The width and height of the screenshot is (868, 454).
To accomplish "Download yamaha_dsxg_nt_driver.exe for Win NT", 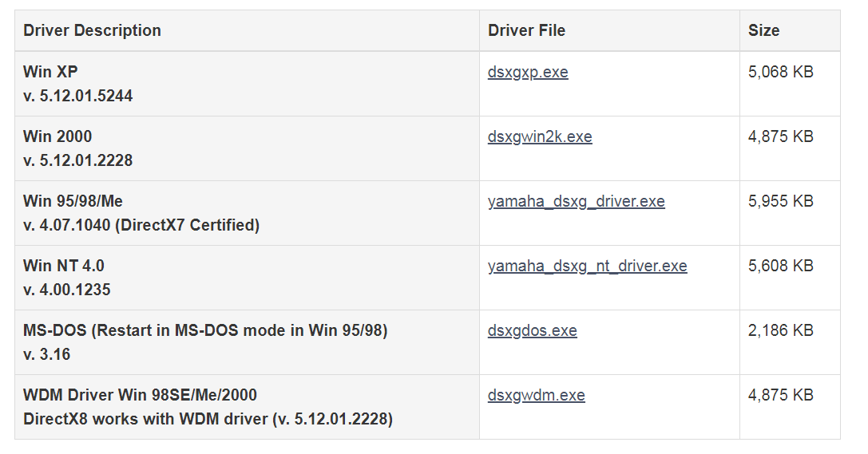I will pyautogui.click(x=587, y=266).
